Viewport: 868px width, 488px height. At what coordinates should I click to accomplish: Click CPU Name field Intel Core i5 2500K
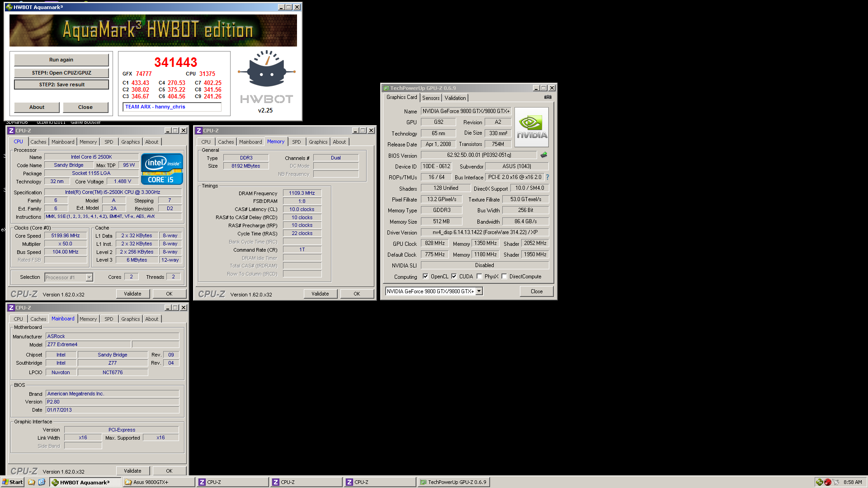91,157
